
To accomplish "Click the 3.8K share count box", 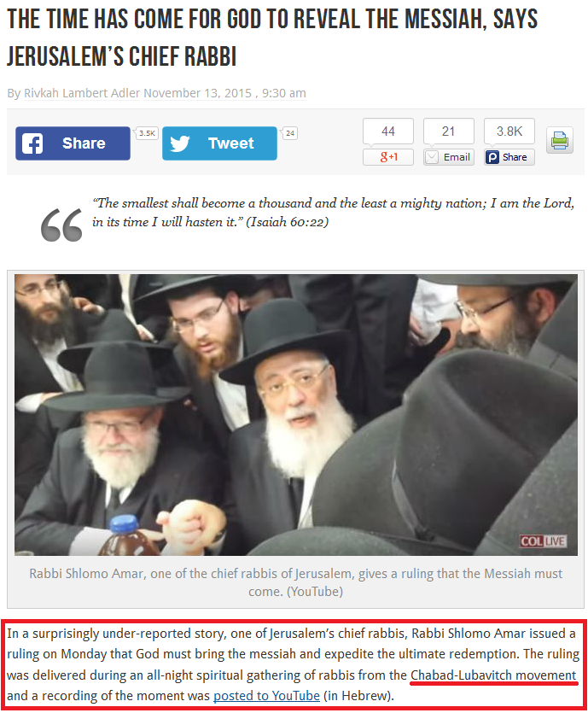I will pos(509,131).
